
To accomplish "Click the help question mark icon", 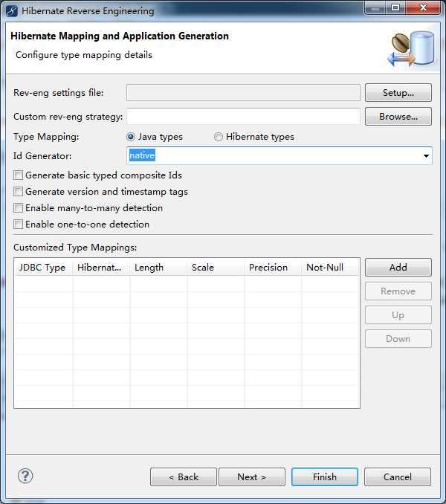I will pyautogui.click(x=25, y=476).
